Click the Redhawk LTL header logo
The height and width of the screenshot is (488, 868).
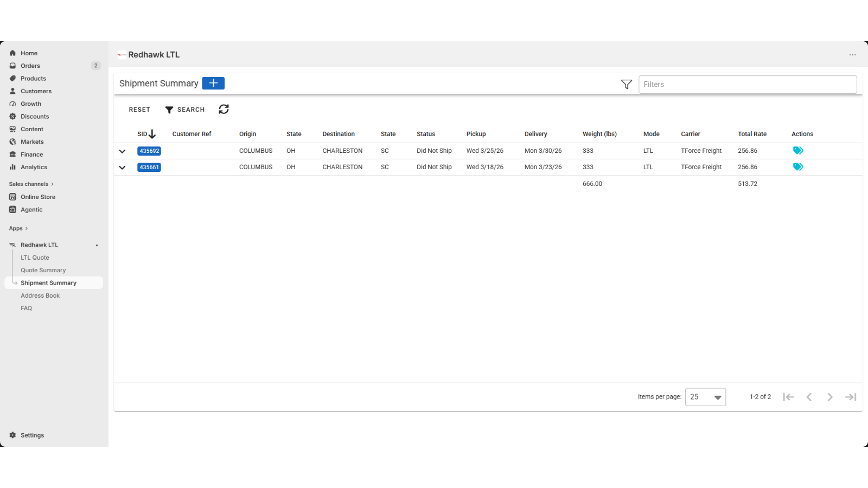coord(122,55)
